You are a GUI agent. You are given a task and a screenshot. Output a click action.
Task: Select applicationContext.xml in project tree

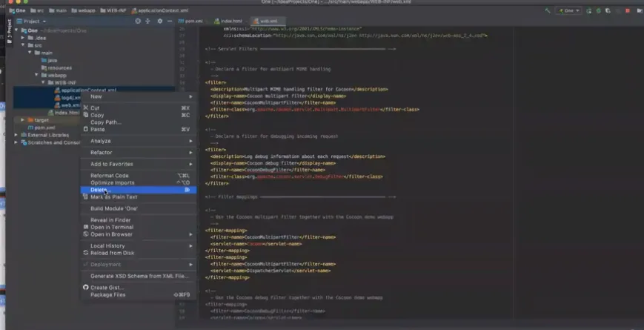coord(85,90)
